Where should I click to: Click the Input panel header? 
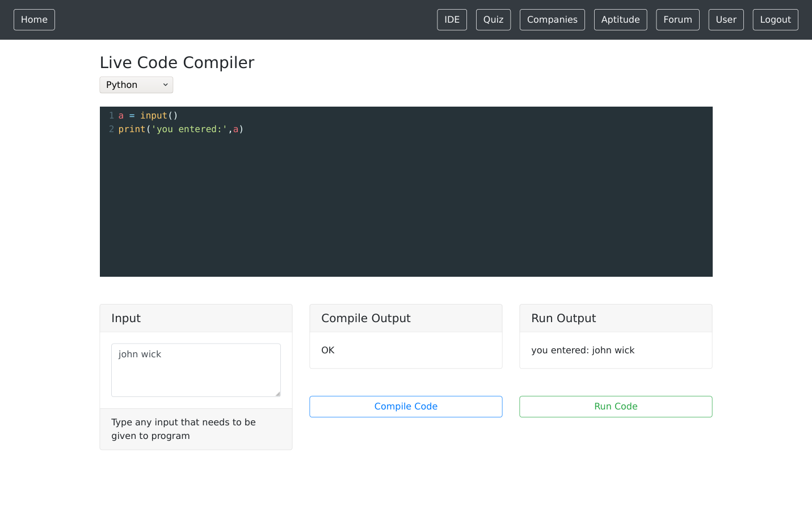coord(196,318)
